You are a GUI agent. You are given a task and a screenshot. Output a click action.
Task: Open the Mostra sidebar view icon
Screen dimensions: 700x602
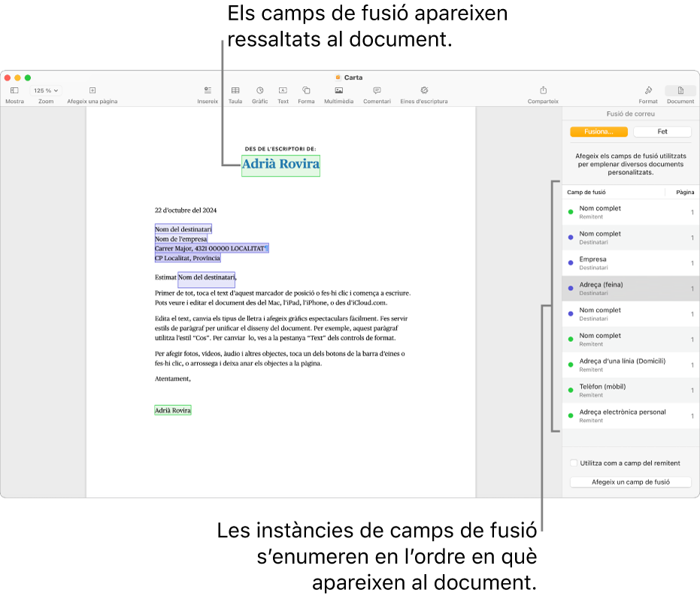[x=14, y=91]
